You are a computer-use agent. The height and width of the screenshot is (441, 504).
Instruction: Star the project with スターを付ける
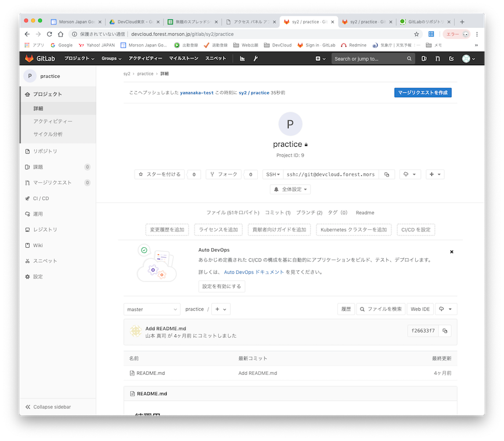160,174
